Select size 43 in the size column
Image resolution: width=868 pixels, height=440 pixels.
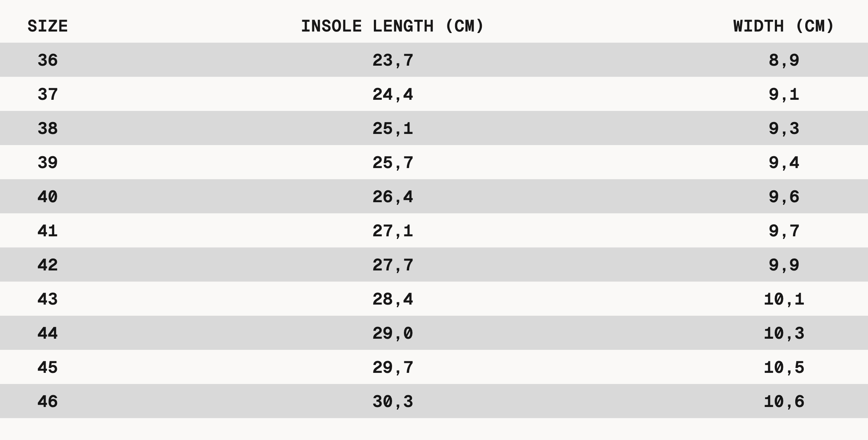48,299
